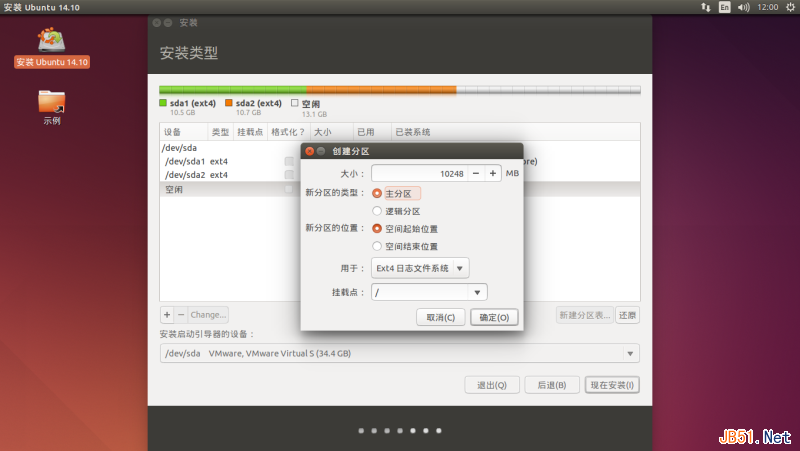800x451 pixels.
Task: Open the Ext4 日志文件系统 dropdown
Action: click(420, 268)
